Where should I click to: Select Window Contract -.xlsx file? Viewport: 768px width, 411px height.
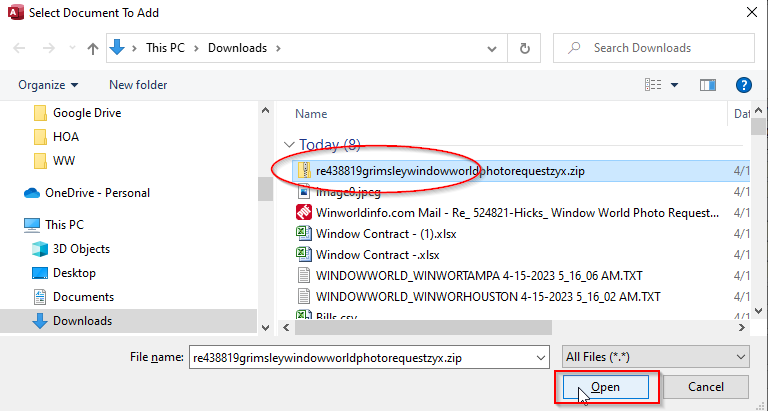coord(377,255)
